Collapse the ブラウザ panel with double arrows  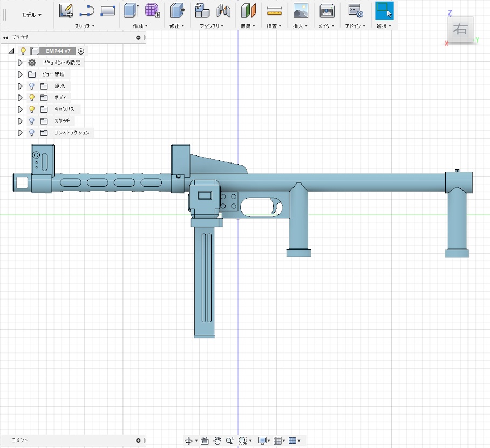pos(5,38)
